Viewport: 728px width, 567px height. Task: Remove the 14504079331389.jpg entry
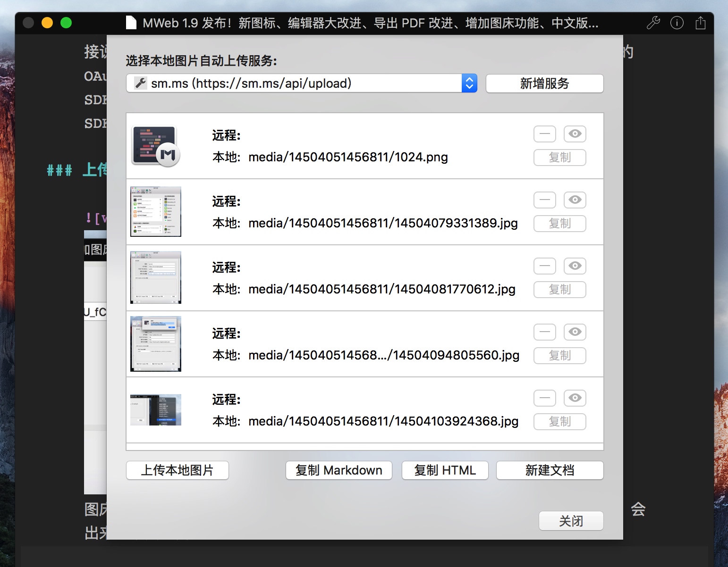tap(545, 200)
